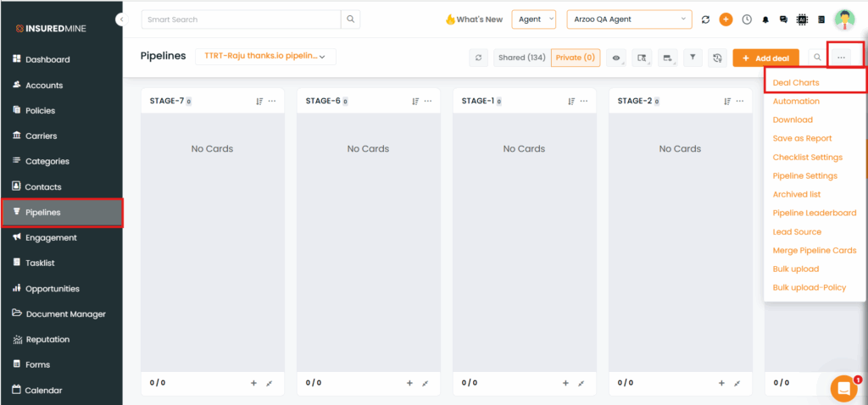Image resolution: width=868 pixels, height=405 pixels.
Task: Click the filter funnel icon
Action: [693, 58]
